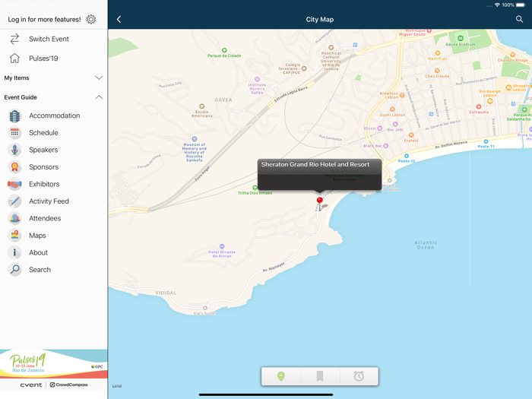Go to the Exhibitors list
This screenshot has width=532, height=399.
(44, 184)
